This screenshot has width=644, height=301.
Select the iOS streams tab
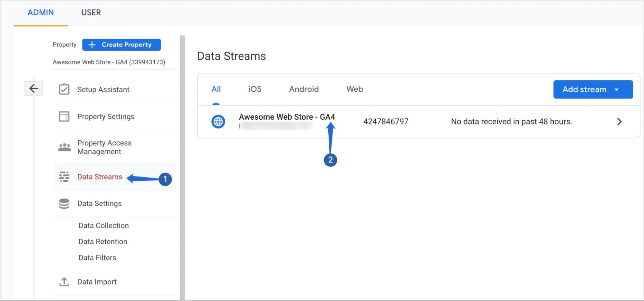point(255,89)
